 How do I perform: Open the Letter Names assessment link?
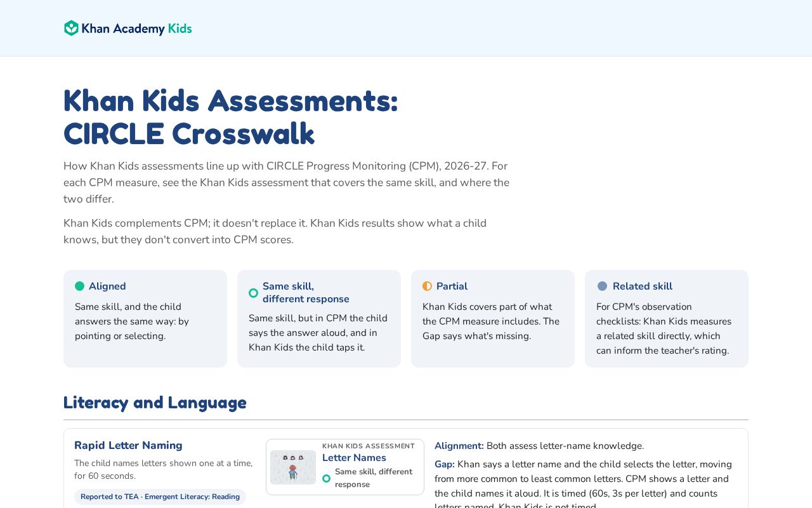point(354,458)
